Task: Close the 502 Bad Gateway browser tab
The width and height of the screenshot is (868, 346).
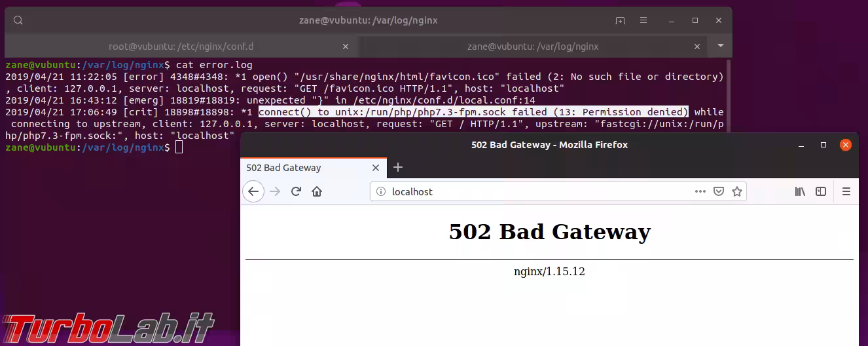Action: (x=376, y=168)
